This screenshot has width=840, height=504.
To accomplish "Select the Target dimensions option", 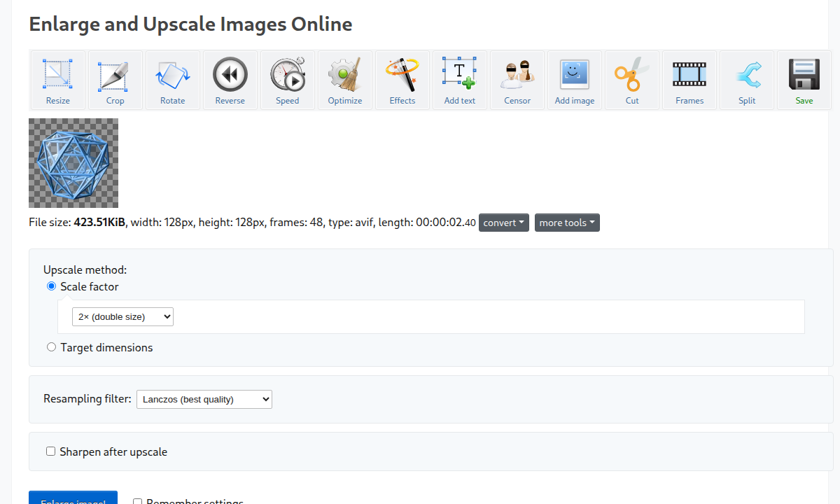I will click(x=51, y=347).
